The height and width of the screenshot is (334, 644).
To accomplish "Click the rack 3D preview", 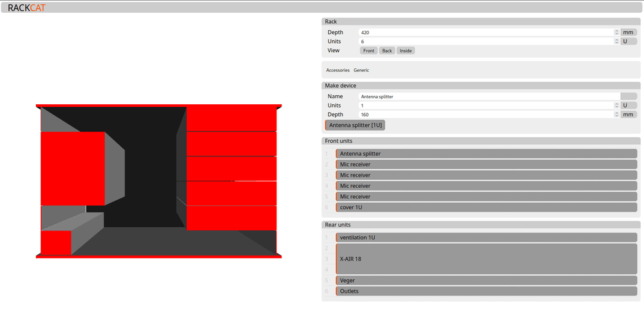I will tap(158, 181).
